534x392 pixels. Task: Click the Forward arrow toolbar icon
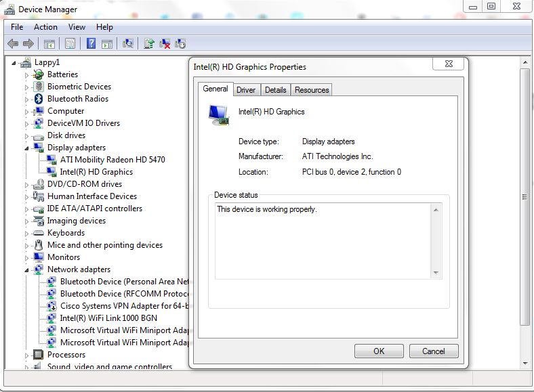(28, 43)
